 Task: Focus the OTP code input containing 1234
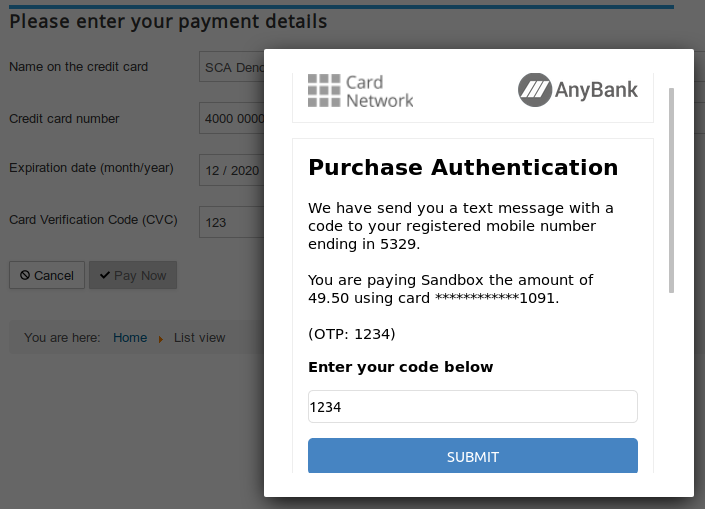[x=472, y=407]
